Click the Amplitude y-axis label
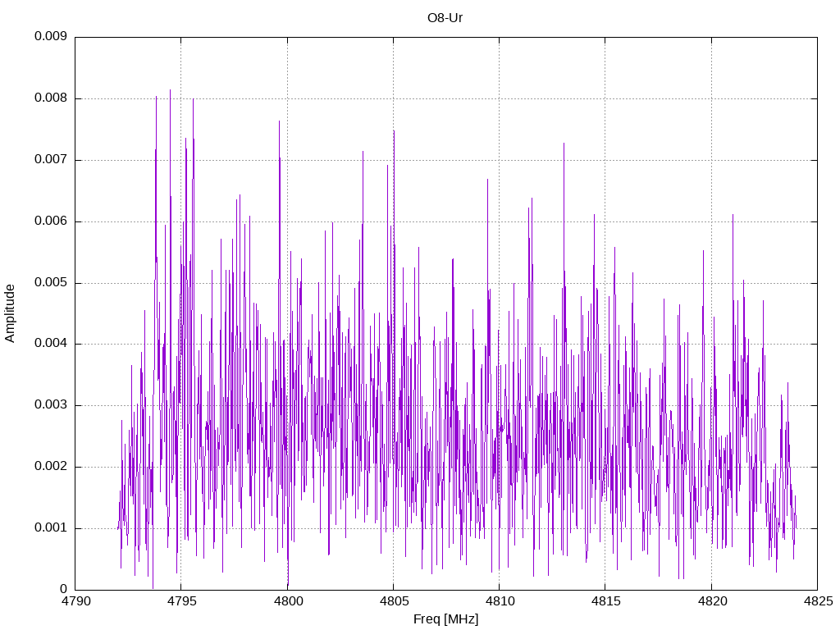 (10, 313)
